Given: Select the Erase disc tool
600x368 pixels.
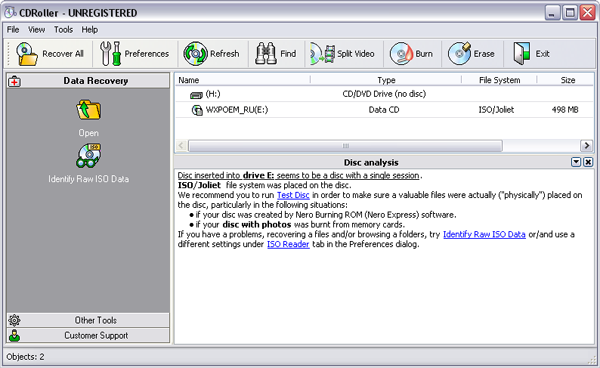Looking at the screenshot, I should point(471,54).
